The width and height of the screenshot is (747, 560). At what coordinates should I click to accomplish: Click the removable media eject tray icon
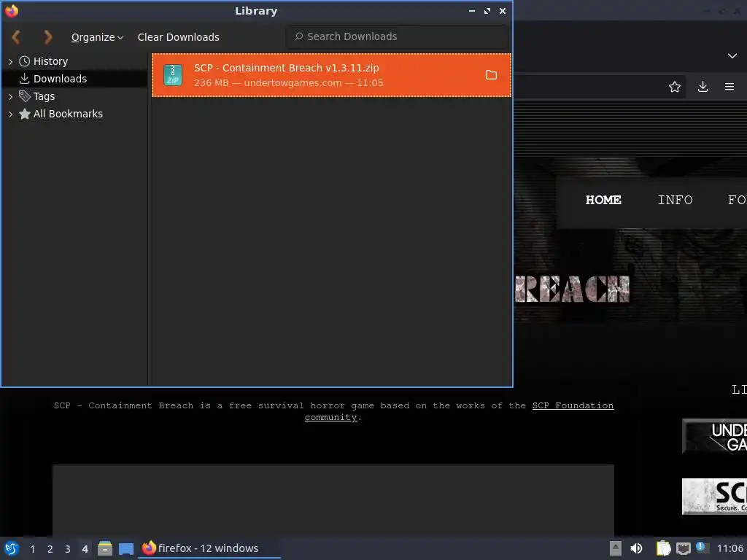pyautogui.click(x=615, y=548)
